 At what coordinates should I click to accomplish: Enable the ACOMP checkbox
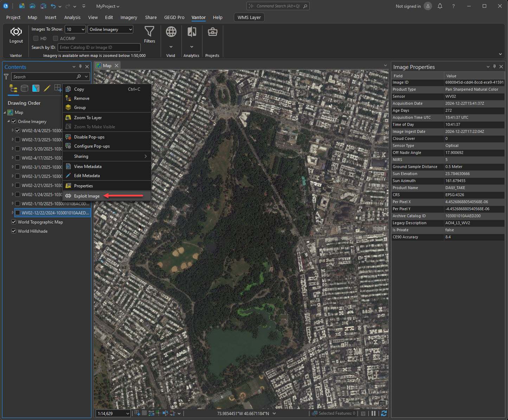[56, 38]
